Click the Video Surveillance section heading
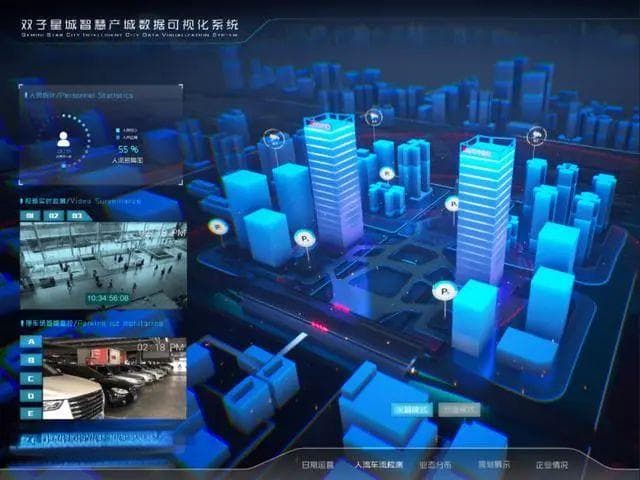 [x=81, y=201]
